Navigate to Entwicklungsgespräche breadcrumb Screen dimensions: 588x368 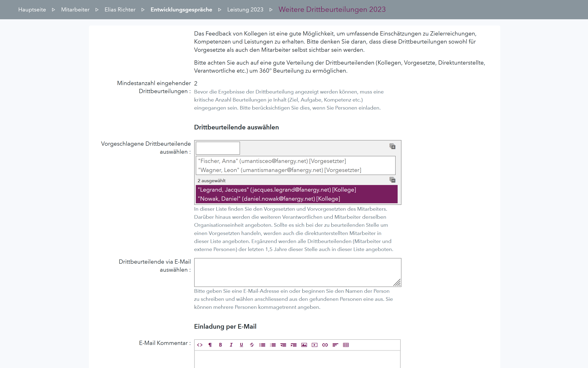(x=181, y=9)
